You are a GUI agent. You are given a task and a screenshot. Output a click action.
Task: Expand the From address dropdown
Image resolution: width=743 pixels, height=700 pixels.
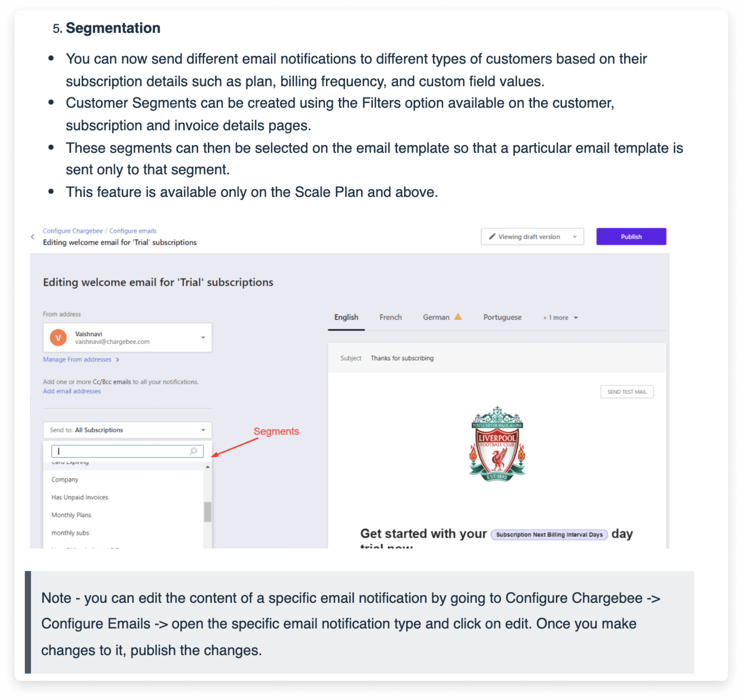(203, 337)
